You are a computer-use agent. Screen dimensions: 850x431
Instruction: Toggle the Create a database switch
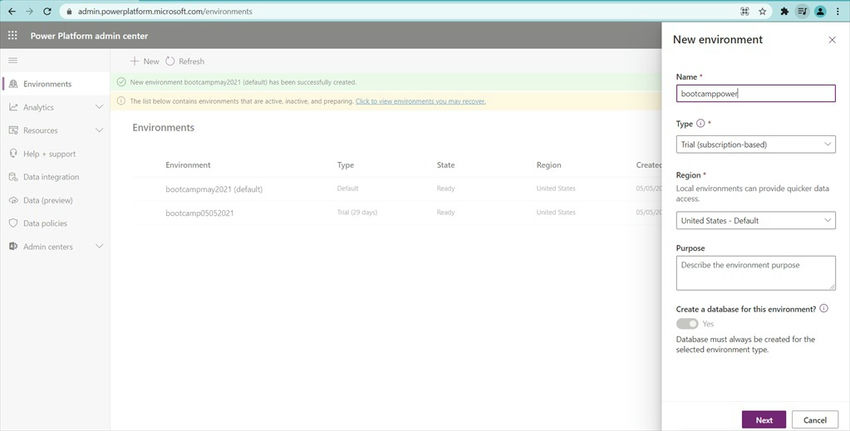(687, 324)
